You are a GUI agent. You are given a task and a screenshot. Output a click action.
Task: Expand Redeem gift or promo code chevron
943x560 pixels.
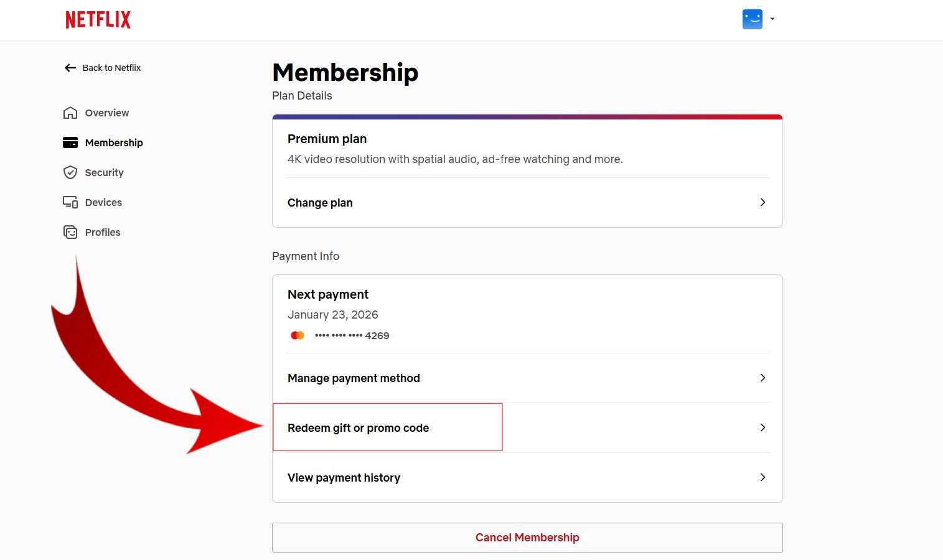pos(762,427)
